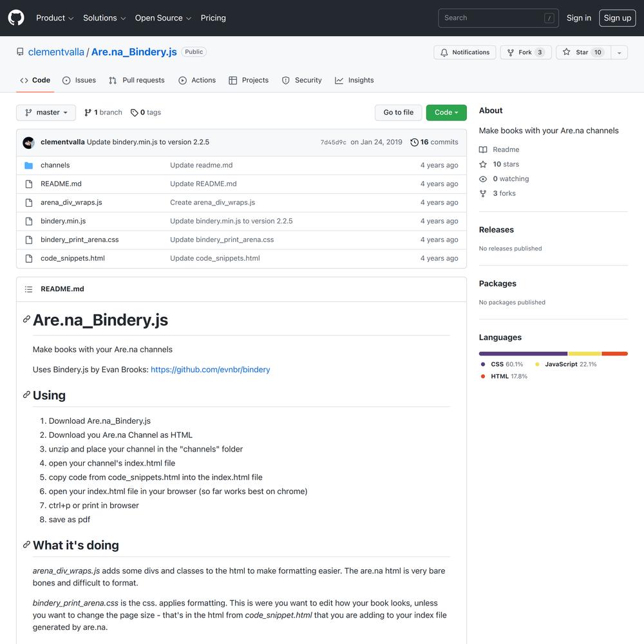Viewport: 644px width, 644px height.
Task: Click the file icon next to code_snippets.html
Action: click(x=29, y=259)
